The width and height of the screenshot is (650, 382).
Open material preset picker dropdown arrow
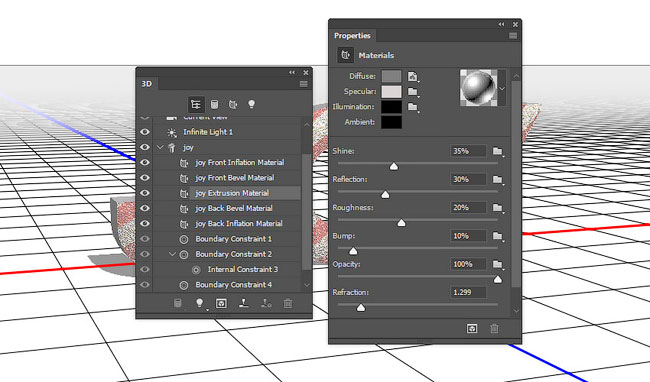pyautogui.click(x=502, y=88)
